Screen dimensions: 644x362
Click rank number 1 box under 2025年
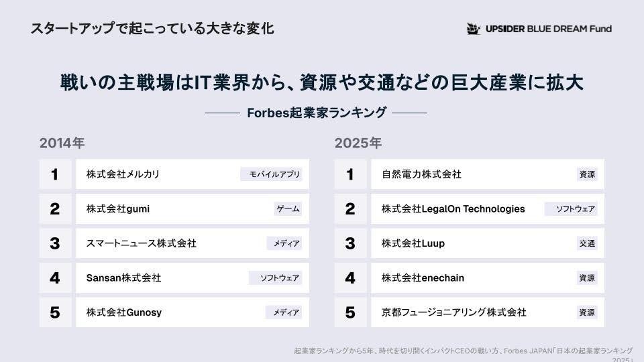pyautogui.click(x=350, y=174)
